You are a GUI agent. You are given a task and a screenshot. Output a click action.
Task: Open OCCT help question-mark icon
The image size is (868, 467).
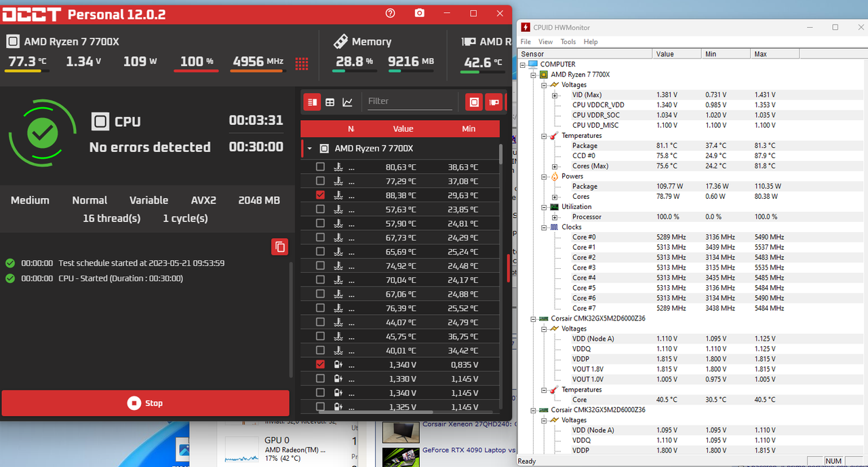390,14
